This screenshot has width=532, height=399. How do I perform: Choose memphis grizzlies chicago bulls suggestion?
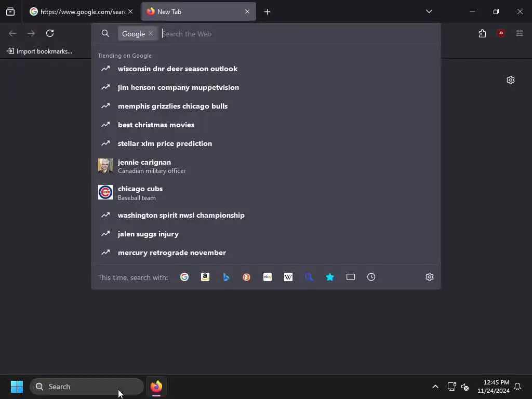click(x=266, y=106)
